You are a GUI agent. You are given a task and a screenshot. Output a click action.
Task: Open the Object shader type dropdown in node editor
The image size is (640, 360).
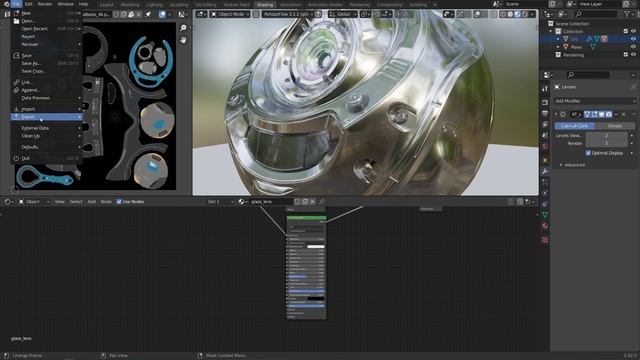[34, 202]
